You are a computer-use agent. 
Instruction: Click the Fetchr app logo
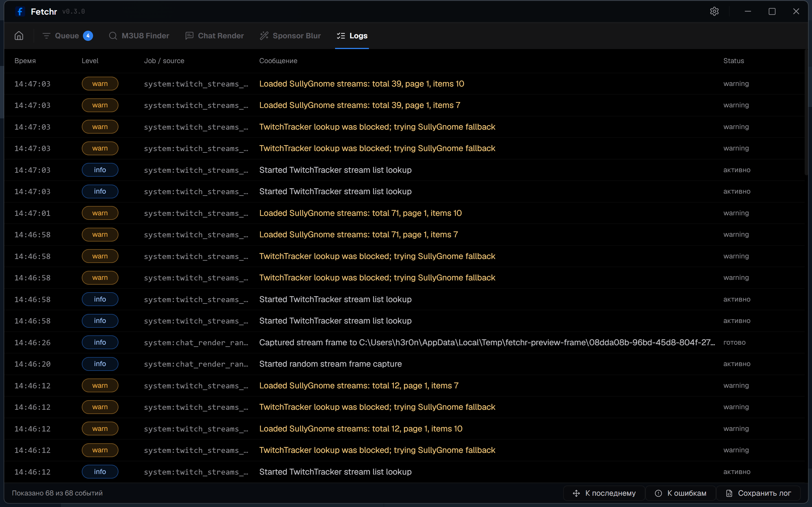pos(20,11)
